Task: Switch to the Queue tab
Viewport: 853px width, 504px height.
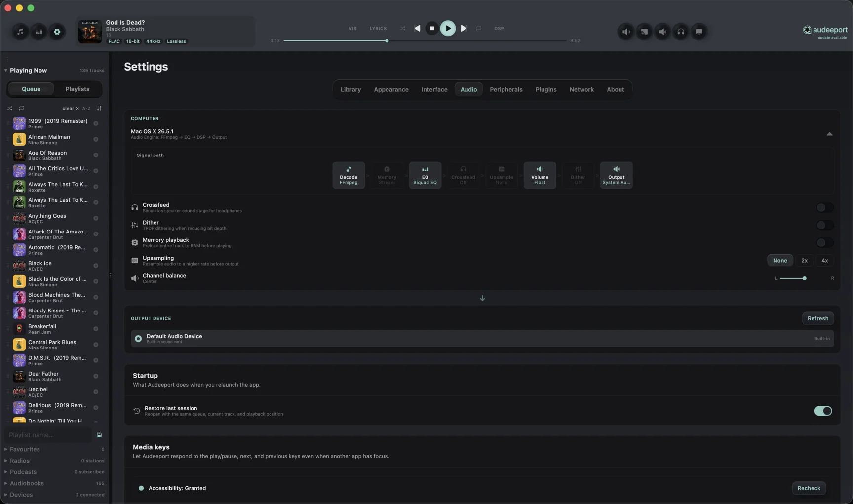Action: (x=31, y=89)
